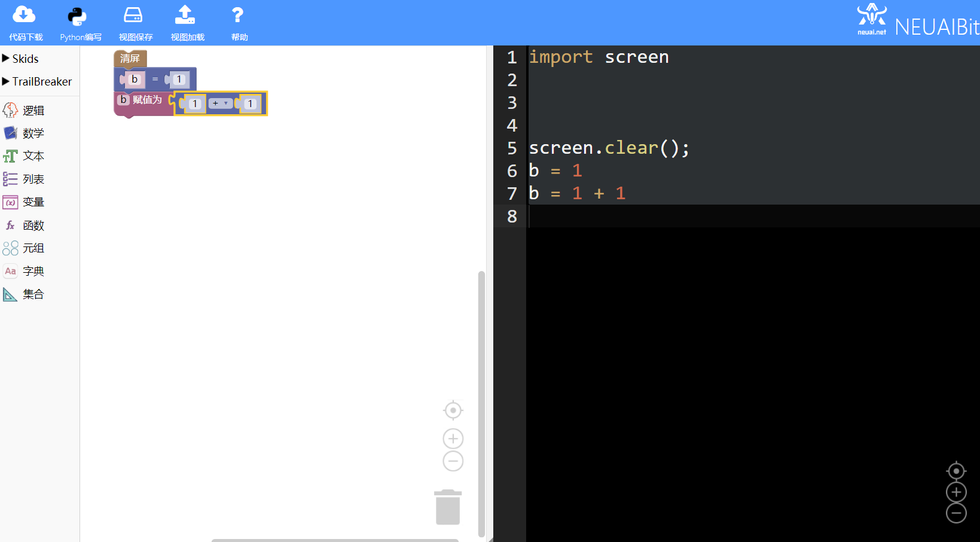This screenshot has width=980, height=542.
Task: Click line number 8 in the gutter
Action: (x=512, y=216)
